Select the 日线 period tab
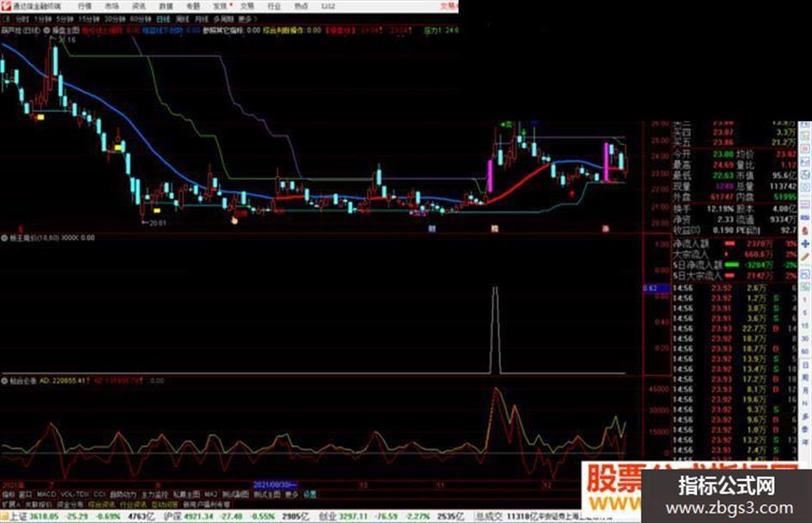812x523 pixels. (163, 19)
